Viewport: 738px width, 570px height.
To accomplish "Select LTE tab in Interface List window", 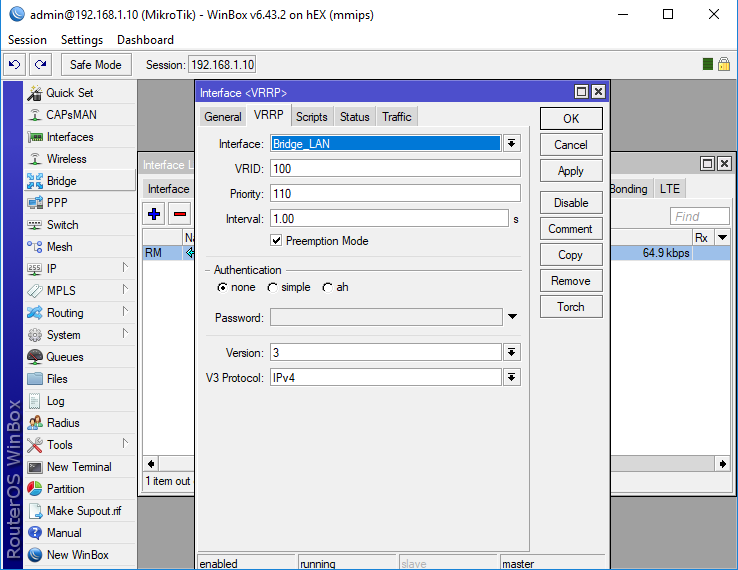I will (x=670, y=189).
